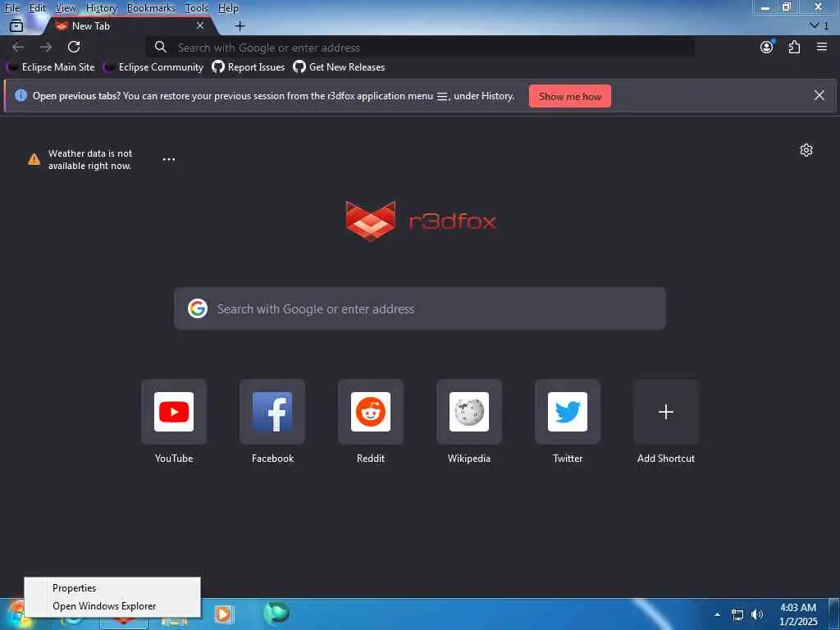Open the taskbar clock showing 4:03 AM
The height and width of the screenshot is (630, 840).
click(x=798, y=614)
